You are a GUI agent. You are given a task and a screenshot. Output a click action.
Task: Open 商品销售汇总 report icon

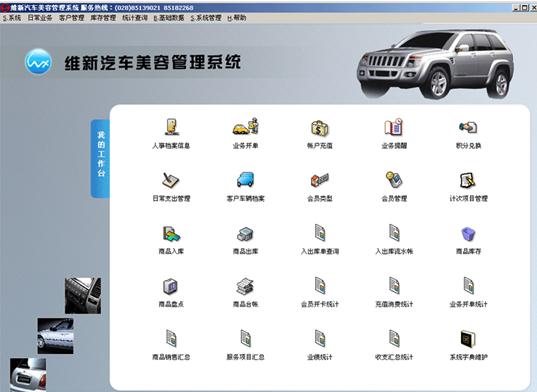point(171,338)
